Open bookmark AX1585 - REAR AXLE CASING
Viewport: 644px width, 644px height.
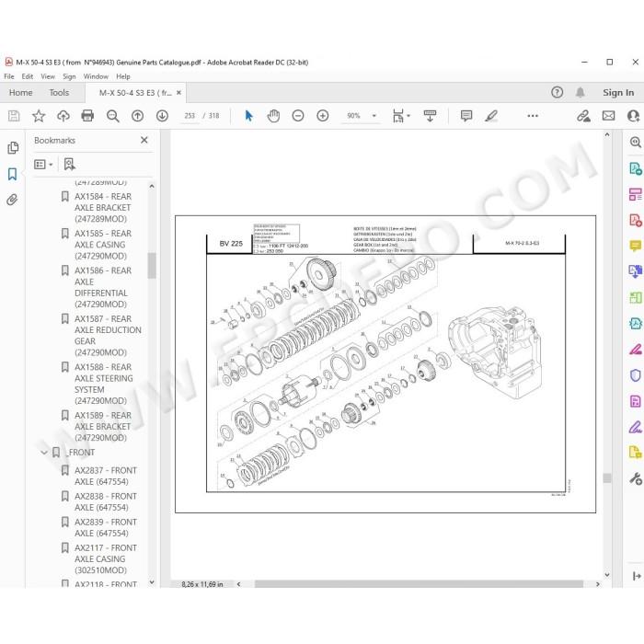103,245
